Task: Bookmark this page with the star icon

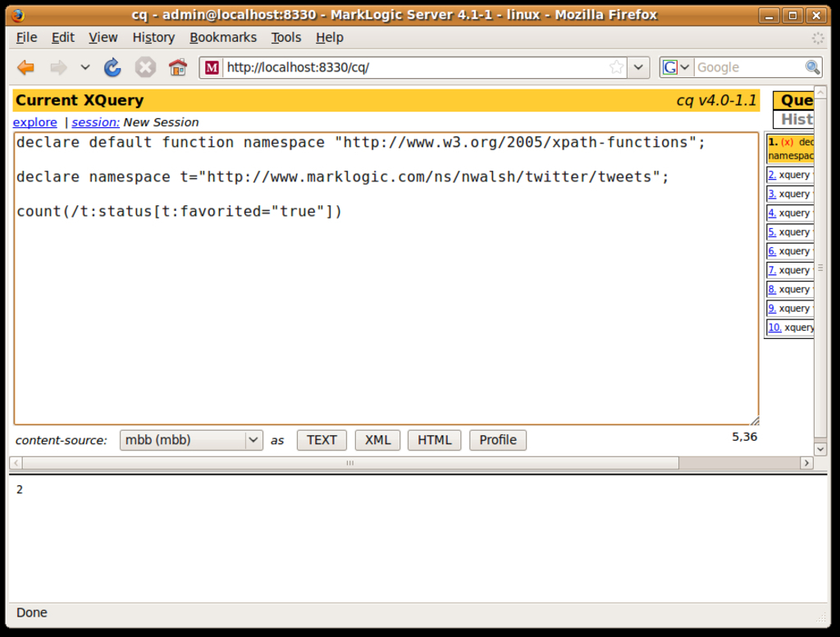Action: pyautogui.click(x=617, y=67)
